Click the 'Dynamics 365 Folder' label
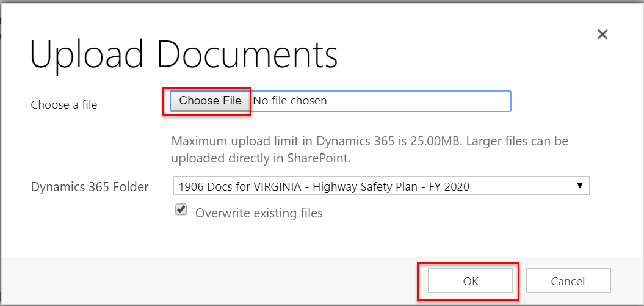The image size is (644, 306). click(90, 187)
